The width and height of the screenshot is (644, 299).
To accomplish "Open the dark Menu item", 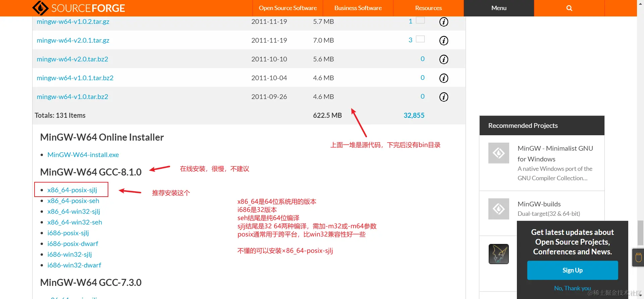I will 499,8.
